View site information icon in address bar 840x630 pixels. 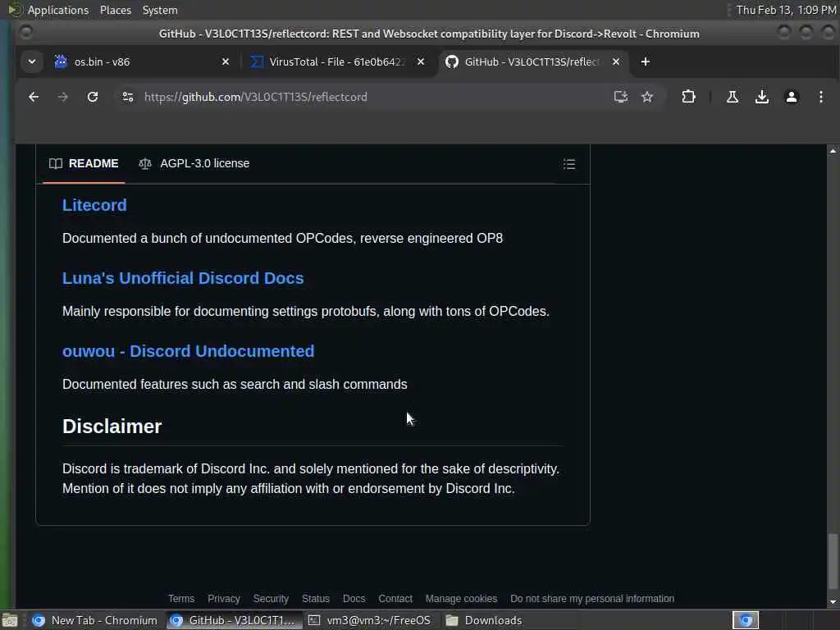(x=128, y=97)
